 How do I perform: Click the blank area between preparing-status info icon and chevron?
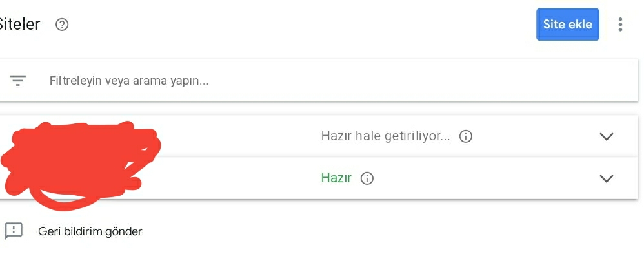click(x=534, y=136)
